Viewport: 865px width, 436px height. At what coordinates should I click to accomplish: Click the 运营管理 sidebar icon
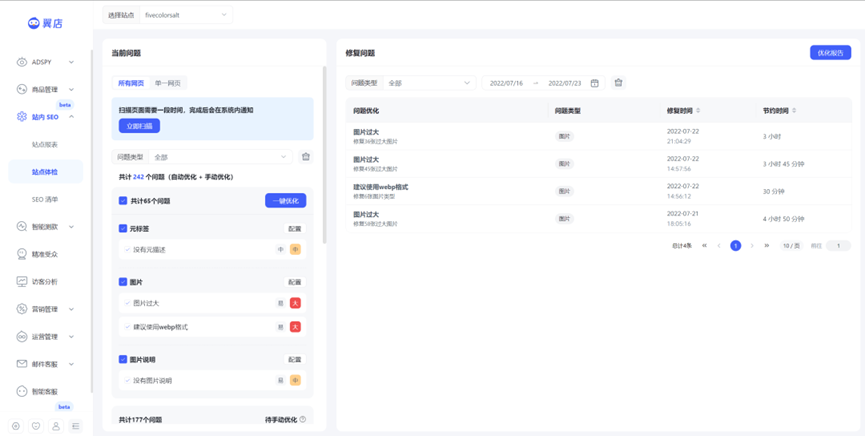22,336
